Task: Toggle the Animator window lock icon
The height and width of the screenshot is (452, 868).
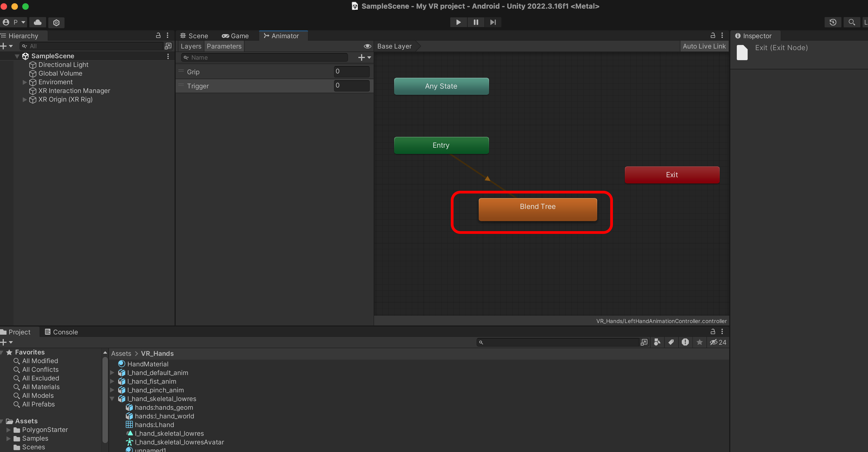Action: (713, 35)
